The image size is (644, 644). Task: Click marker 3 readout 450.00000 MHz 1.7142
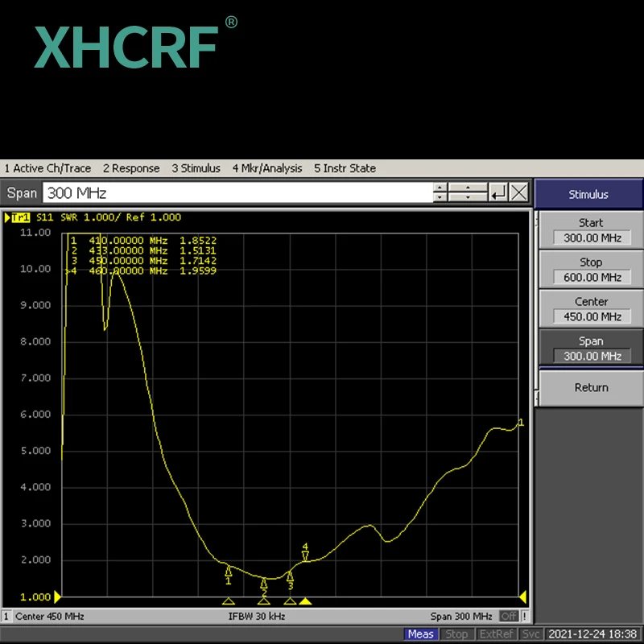click(x=143, y=261)
